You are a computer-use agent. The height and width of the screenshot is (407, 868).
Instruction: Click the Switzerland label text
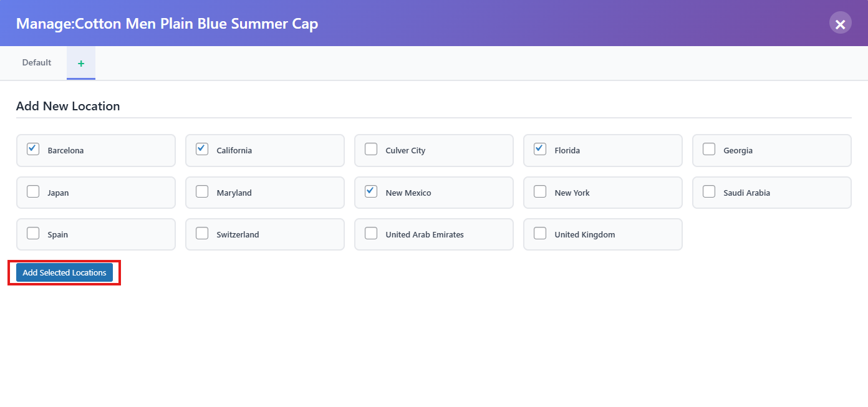(x=238, y=235)
